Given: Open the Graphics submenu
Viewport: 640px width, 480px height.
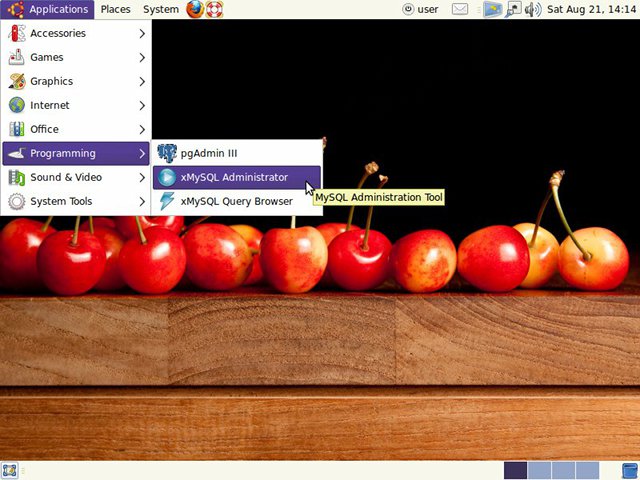Looking at the screenshot, I should [76, 82].
